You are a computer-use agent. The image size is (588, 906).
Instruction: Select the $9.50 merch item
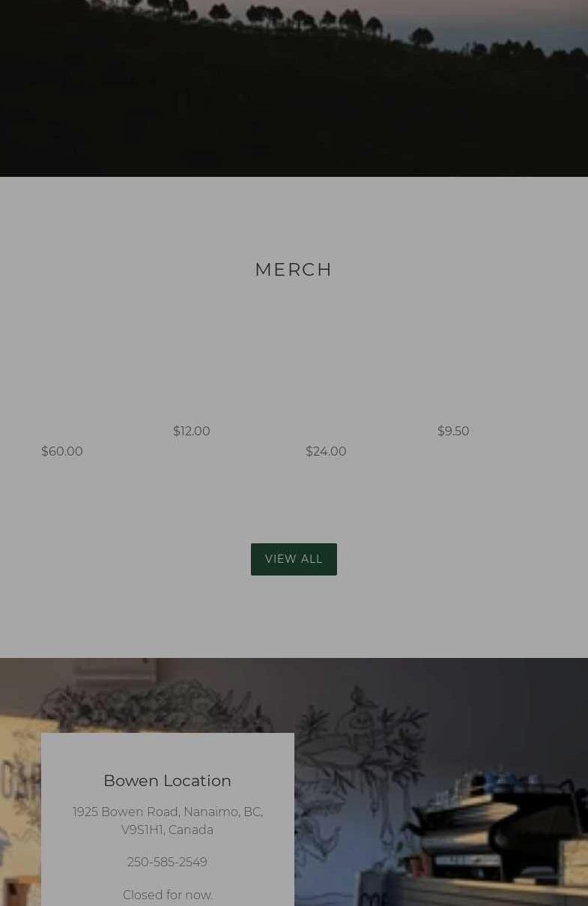453,431
